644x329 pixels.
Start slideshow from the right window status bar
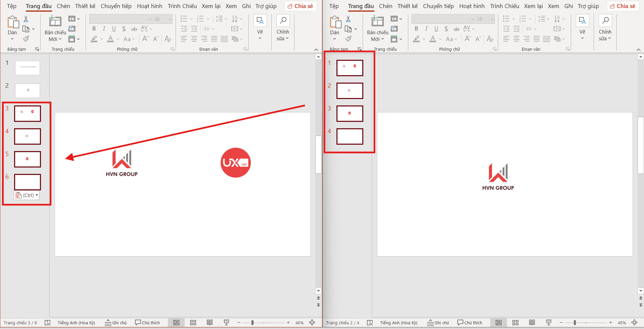[549, 323]
